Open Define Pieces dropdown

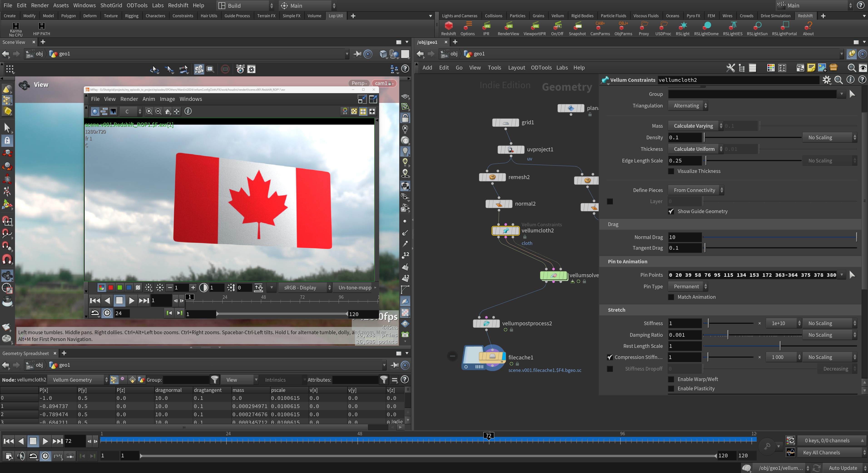696,190
